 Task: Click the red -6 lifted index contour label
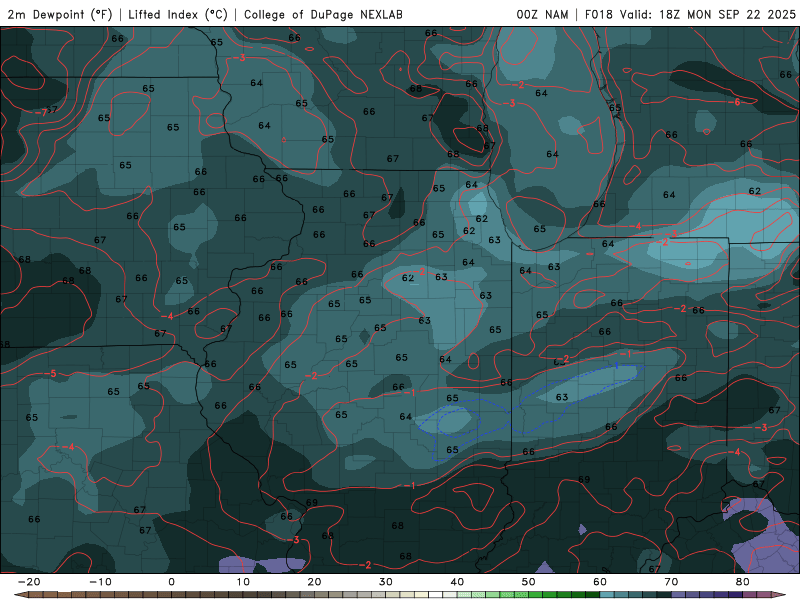click(734, 102)
